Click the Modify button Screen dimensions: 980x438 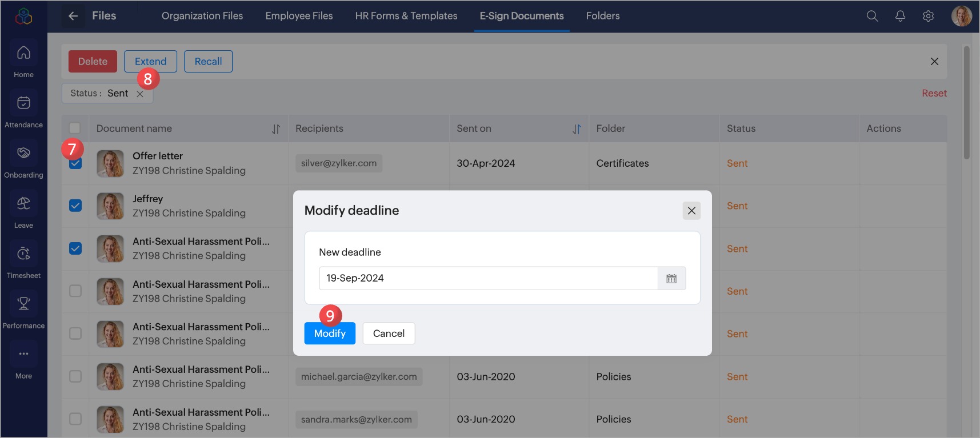point(330,333)
